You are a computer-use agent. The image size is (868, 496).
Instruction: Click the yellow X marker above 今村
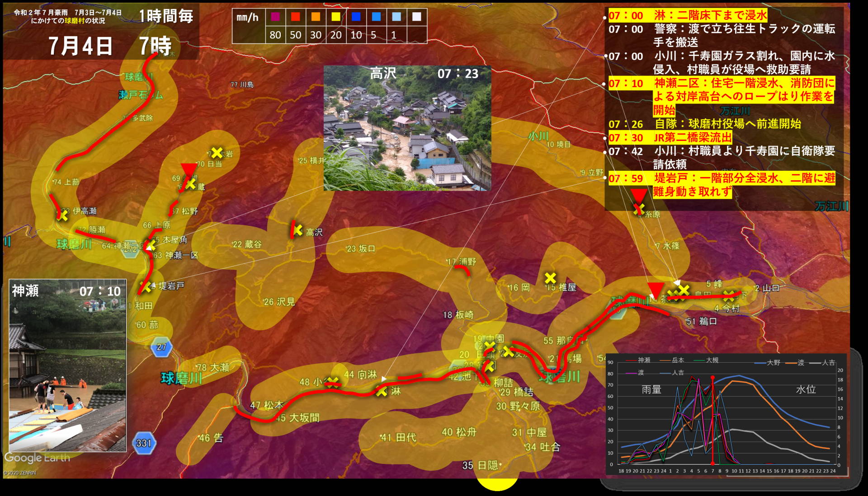pos(728,296)
